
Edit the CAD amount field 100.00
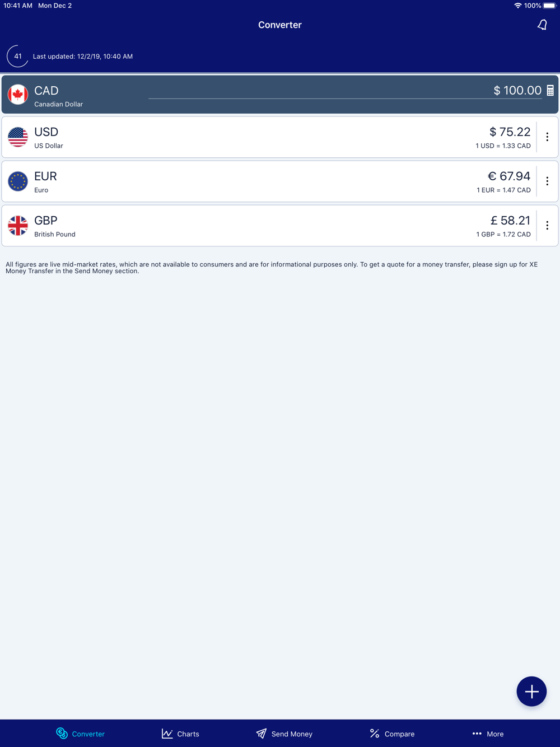click(x=345, y=90)
